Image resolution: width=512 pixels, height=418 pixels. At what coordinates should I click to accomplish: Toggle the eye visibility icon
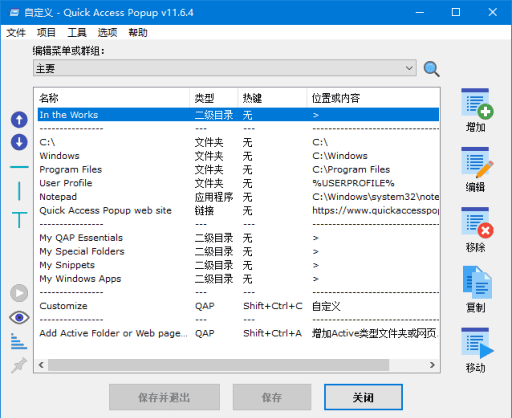point(19,317)
